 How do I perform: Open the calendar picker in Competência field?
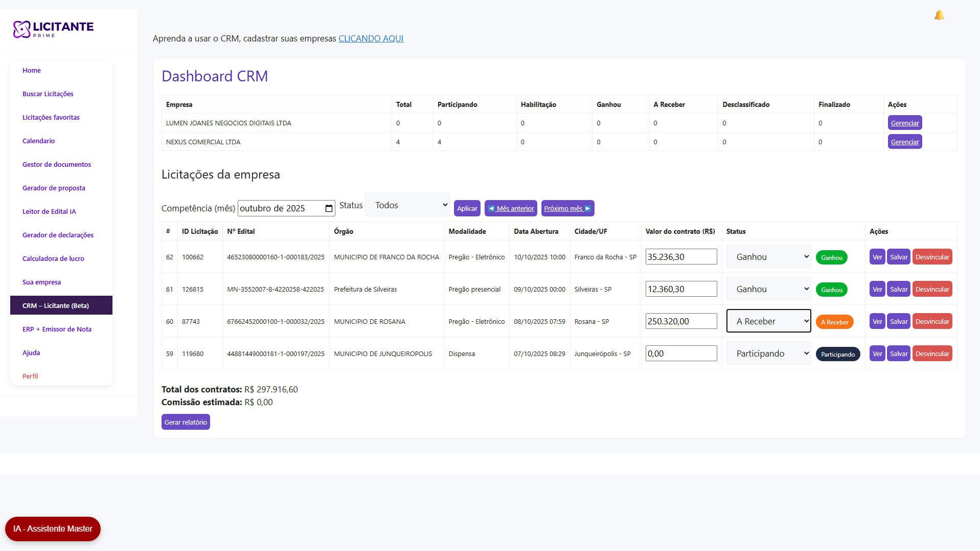tap(329, 208)
